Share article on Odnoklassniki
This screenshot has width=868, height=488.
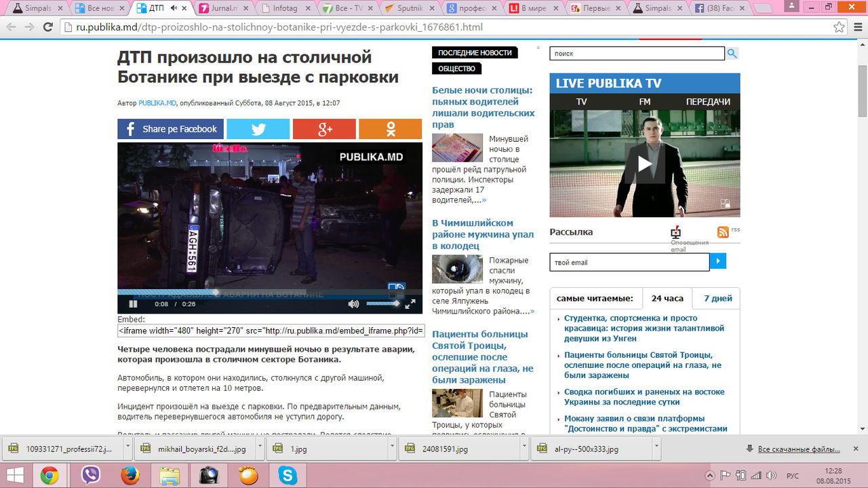390,129
